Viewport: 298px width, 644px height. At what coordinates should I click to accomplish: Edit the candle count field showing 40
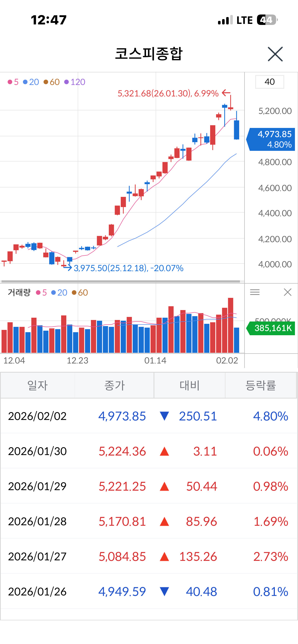tap(269, 82)
